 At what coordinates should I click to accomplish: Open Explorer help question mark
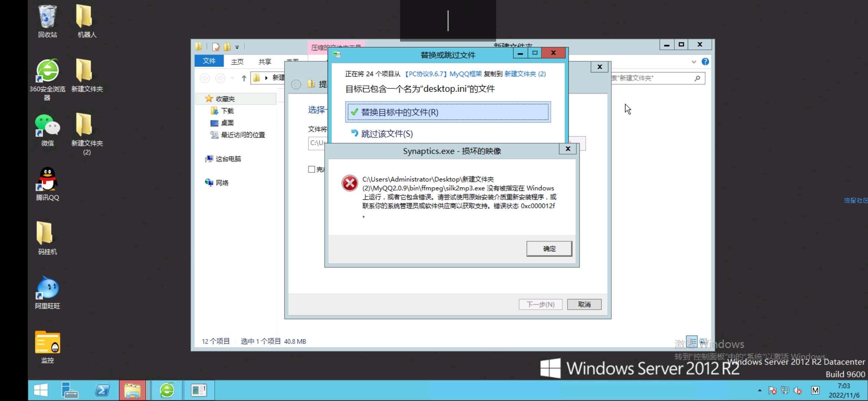705,62
